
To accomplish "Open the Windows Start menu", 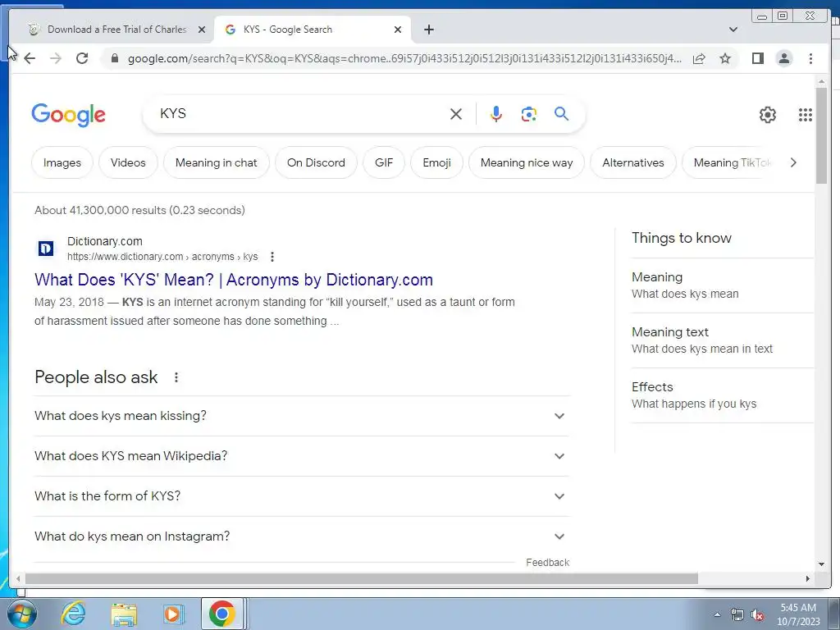I will [x=22, y=614].
